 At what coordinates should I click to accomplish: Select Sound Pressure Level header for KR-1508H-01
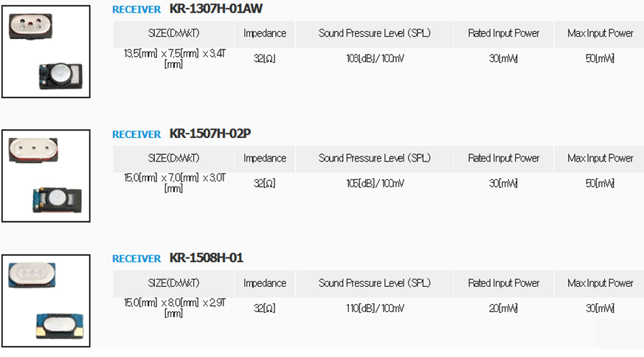[375, 283]
